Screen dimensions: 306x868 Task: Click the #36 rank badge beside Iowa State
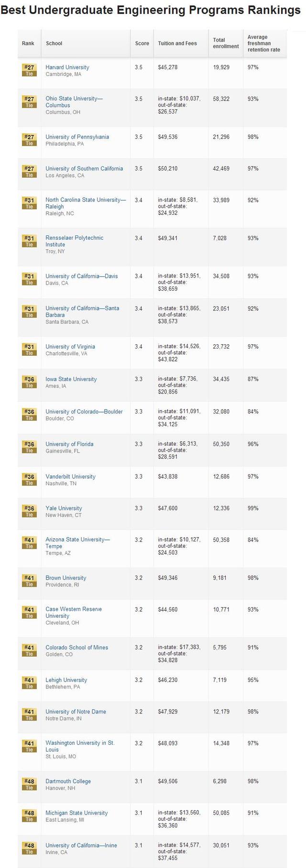coord(29,382)
